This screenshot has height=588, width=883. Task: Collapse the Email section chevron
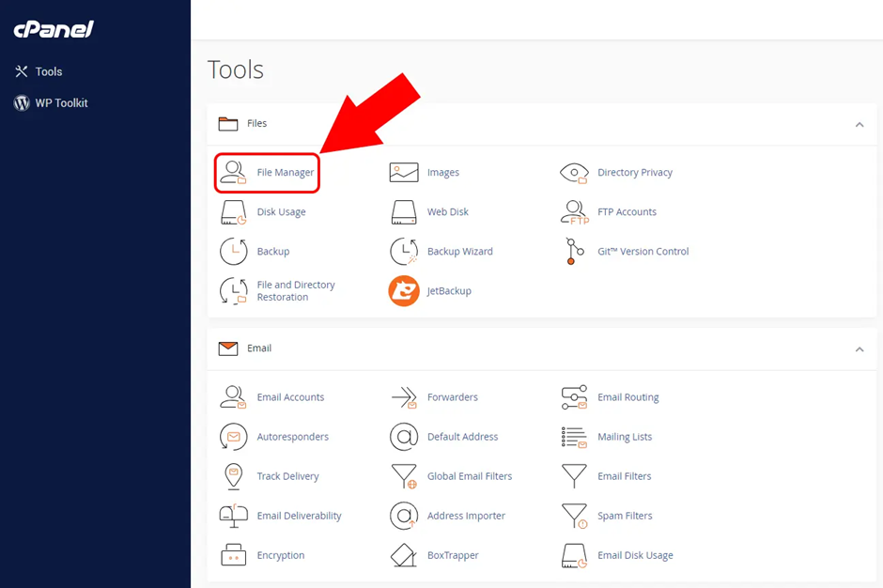tap(860, 349)
